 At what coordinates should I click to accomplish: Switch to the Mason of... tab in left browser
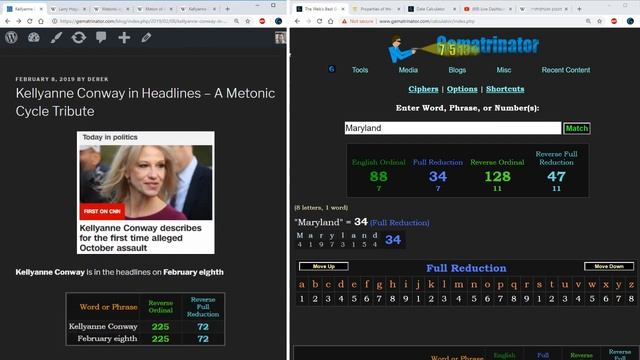pyautogui.click(x=154, y=9)
